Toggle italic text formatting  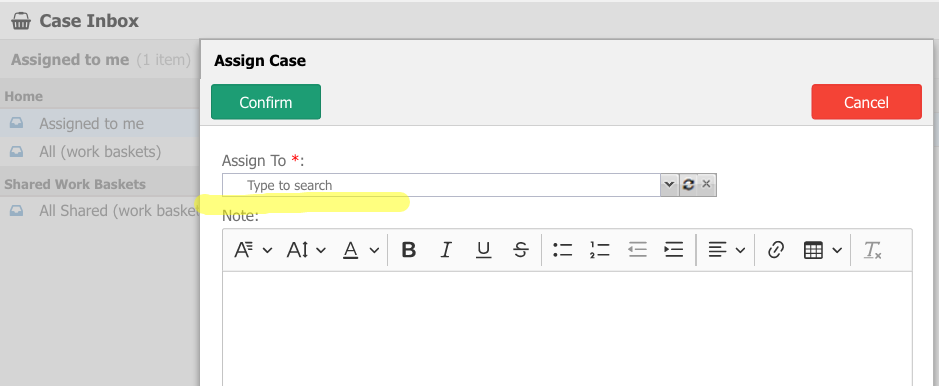[446, 250]
